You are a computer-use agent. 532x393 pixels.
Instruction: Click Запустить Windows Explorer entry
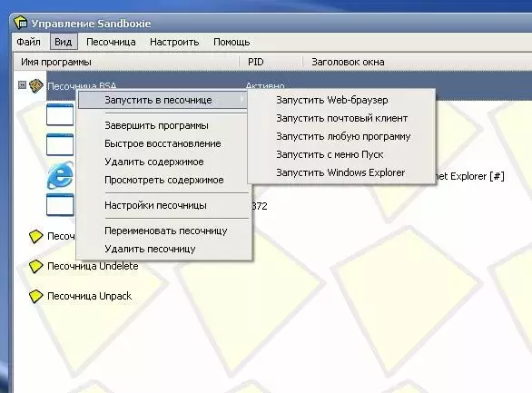tap(341, 172)
